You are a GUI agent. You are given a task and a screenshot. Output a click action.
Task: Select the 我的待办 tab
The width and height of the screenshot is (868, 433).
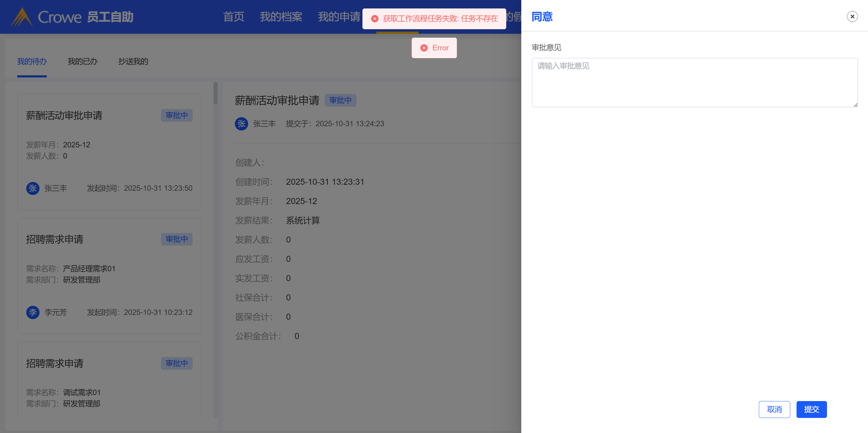click(32, 61)
